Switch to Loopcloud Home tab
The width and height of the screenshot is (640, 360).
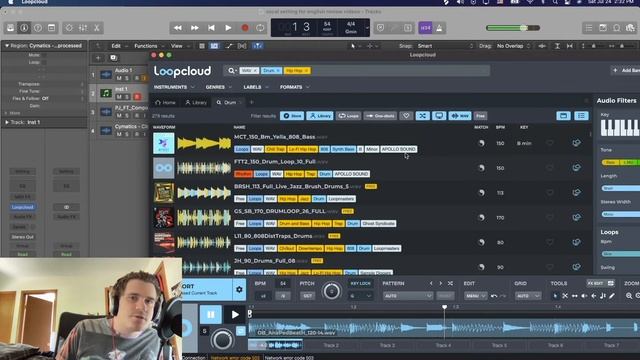click(165, 102)
